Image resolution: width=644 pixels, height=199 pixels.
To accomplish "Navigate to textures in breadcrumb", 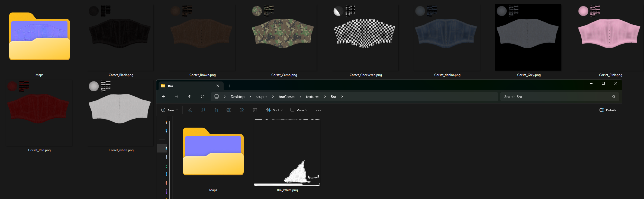I will tap(313, 97).
